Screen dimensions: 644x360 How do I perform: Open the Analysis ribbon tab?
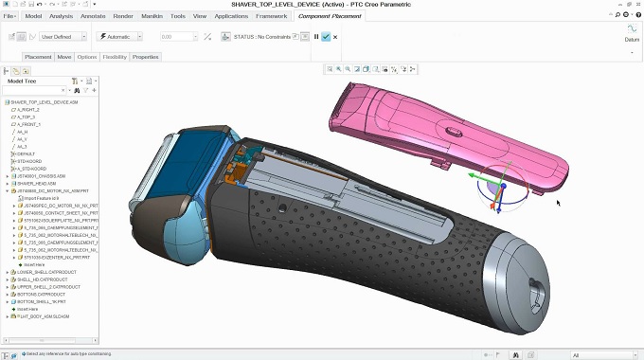pyautogui.click(x=62, y=16)
